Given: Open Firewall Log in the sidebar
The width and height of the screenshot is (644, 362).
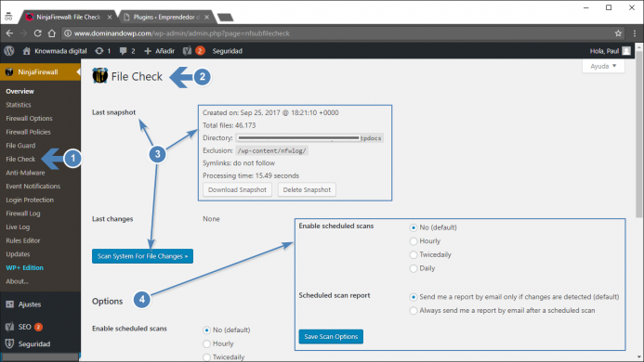Looking at the screenshot, I should point(23,213).
